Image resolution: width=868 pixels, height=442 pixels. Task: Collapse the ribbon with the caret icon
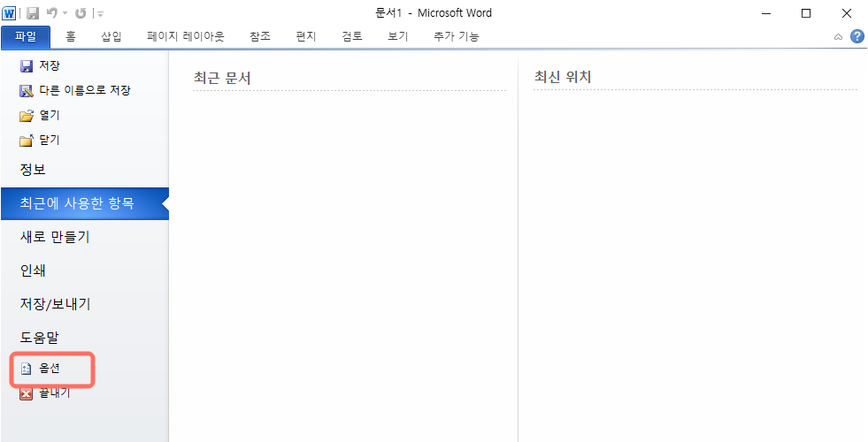[838, 38]
